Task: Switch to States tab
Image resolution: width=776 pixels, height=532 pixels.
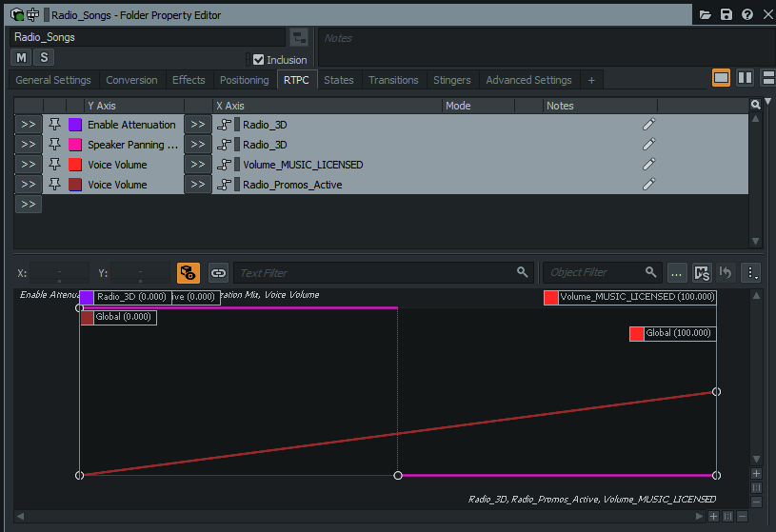Action: click(339, 80)
